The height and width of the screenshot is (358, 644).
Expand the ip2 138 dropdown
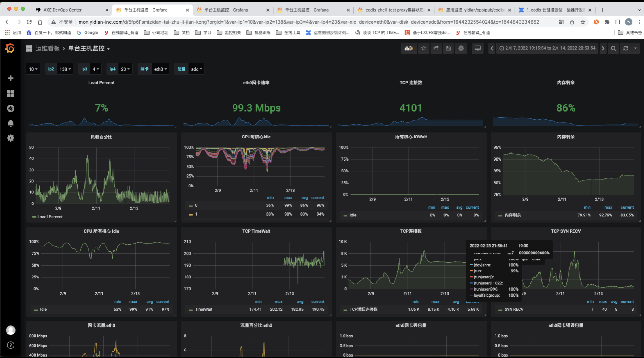(65, 69)
